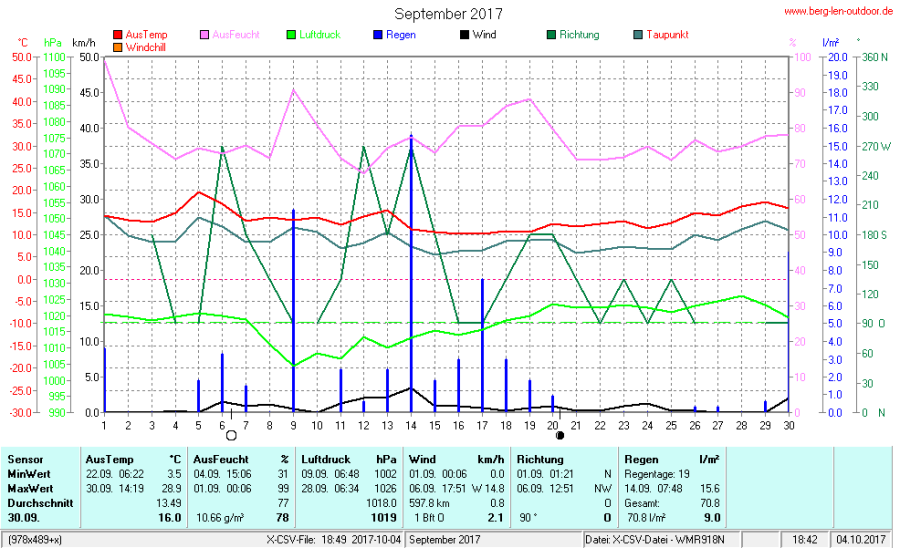Click the green Luftdruck legend swatch
The width and height of the screenshot is (900, 548).
click(292, 35)
